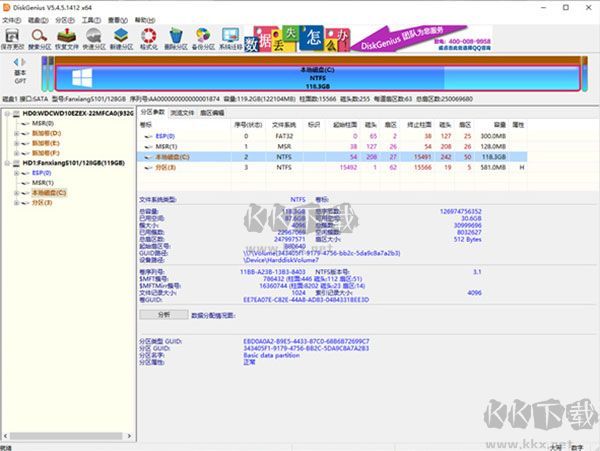The height and width of the screenshot is (451, 600).
Task: Click the 文件系统 column header
Action: point(284,125)
